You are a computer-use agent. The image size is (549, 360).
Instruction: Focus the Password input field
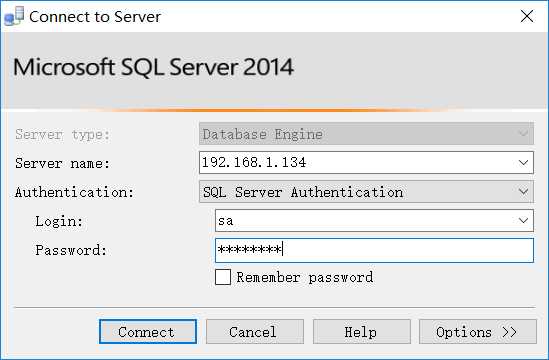point(374,250)
